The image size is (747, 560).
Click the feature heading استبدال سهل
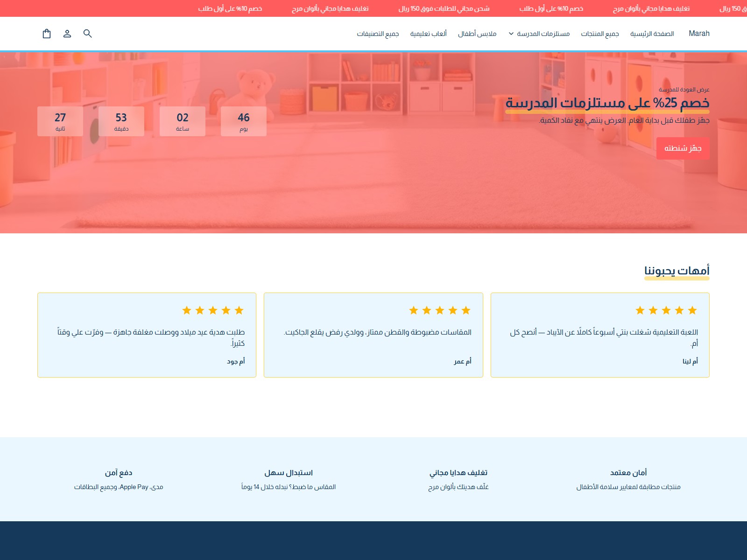[x=289, y=473]
